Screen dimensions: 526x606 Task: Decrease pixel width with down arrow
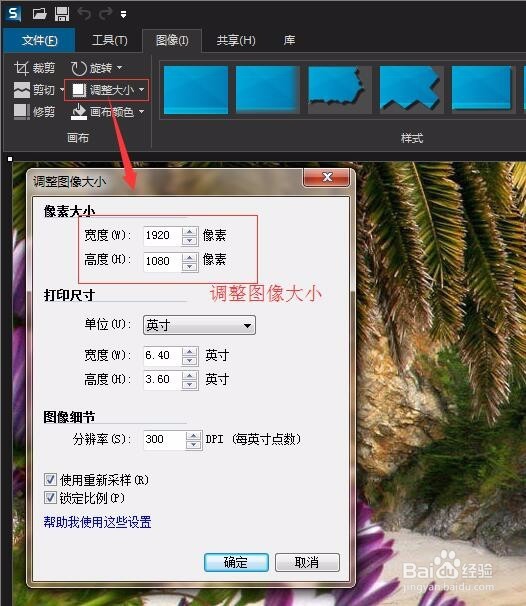coord(189,240)
